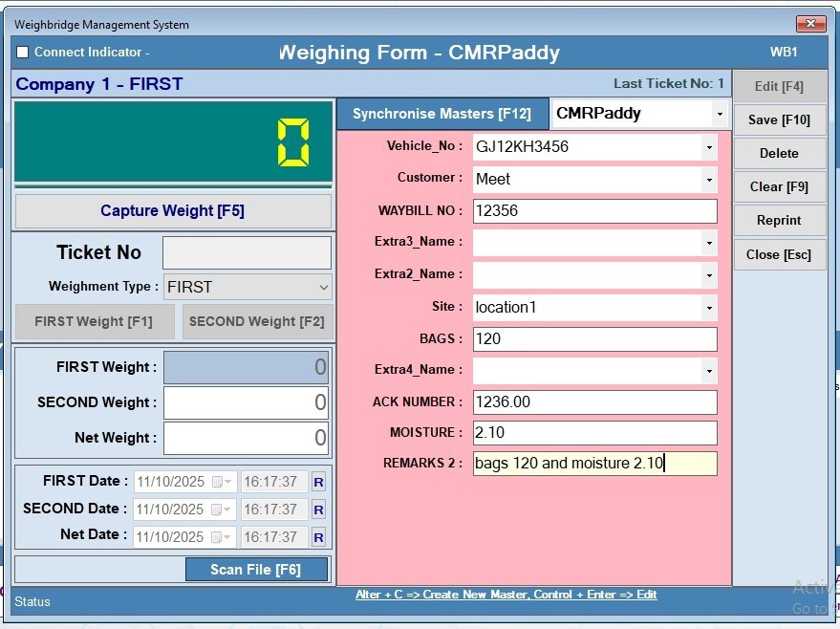Click the Clear [F9] button
Image resolution: width=840 pixels, height=629 pixels.
tap(779, 186)
